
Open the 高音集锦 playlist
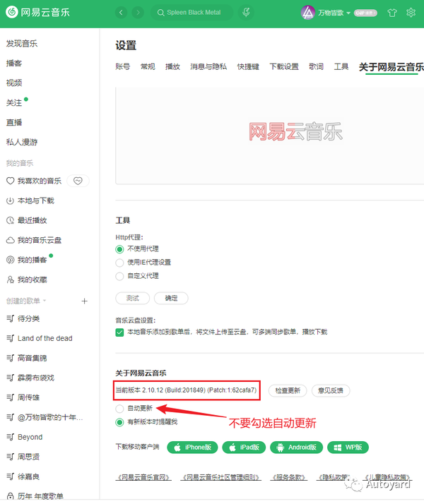[33, 358]
